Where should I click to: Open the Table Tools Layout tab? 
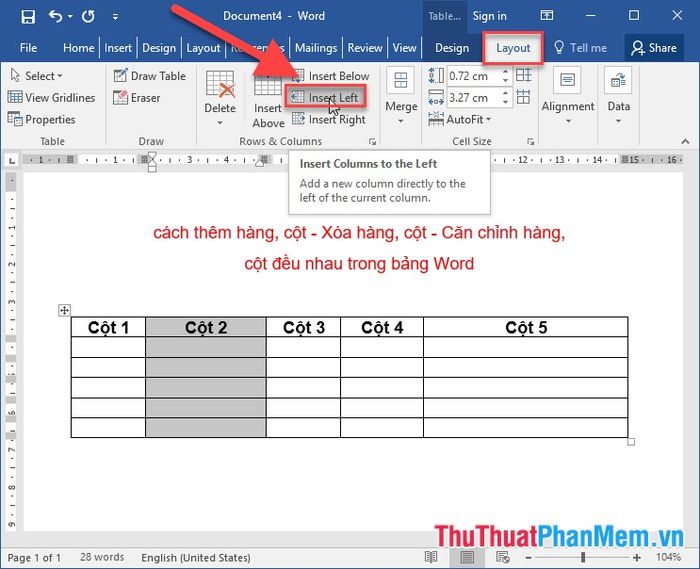[x=513, y=48]
